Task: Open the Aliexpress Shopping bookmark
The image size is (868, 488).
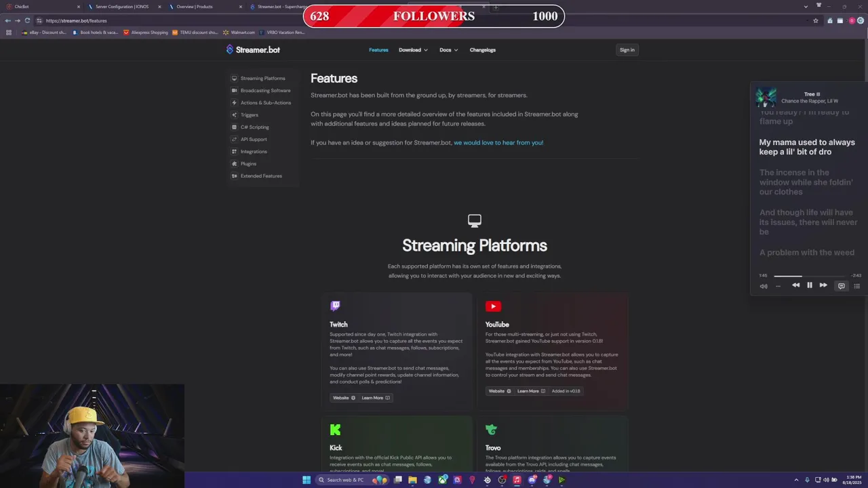Action: [146, 32]
